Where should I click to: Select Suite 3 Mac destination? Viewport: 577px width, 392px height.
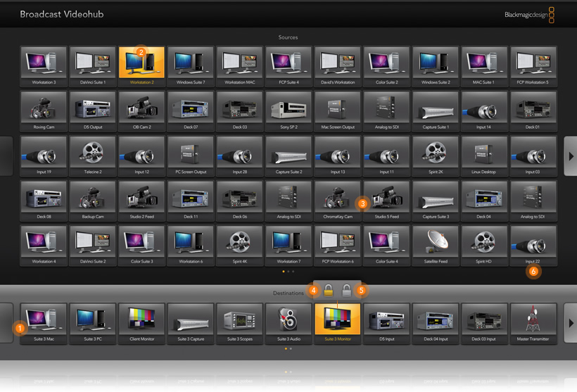44,324
